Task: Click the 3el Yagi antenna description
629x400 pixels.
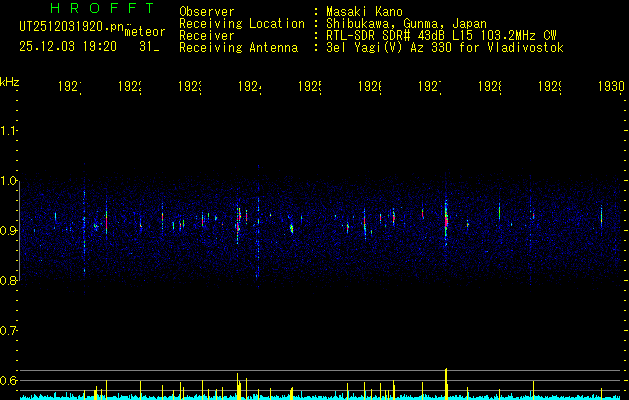Action: coord(445,48)
